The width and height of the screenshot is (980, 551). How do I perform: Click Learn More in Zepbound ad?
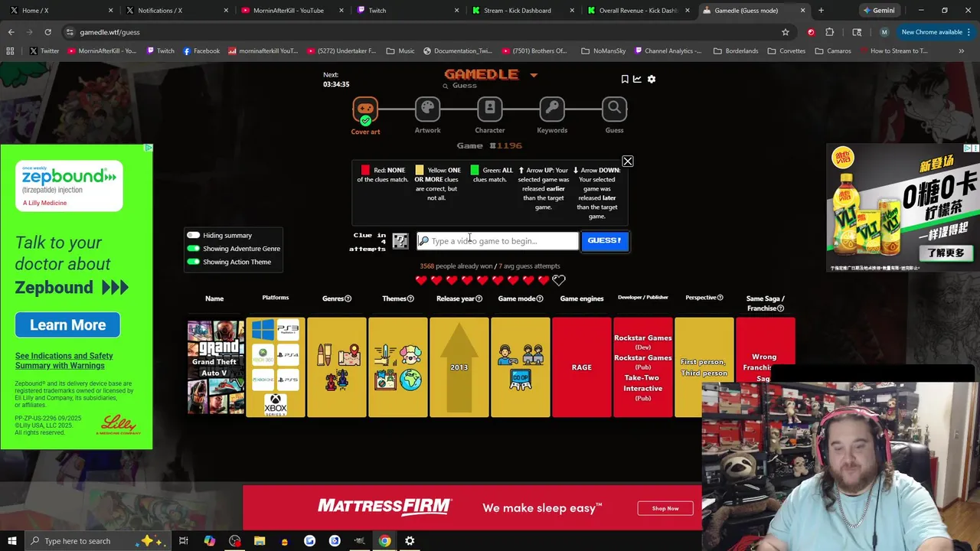tap(67, 325)
